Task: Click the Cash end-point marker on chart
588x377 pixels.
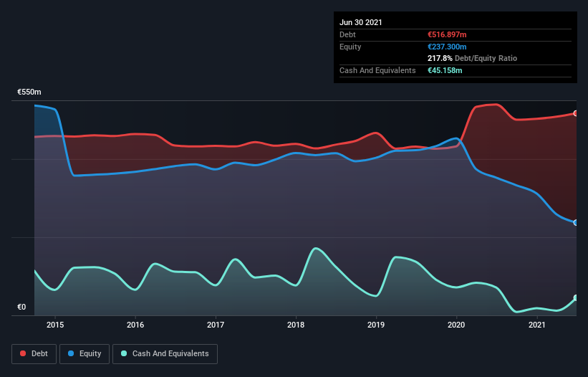Action: [576, 298]
